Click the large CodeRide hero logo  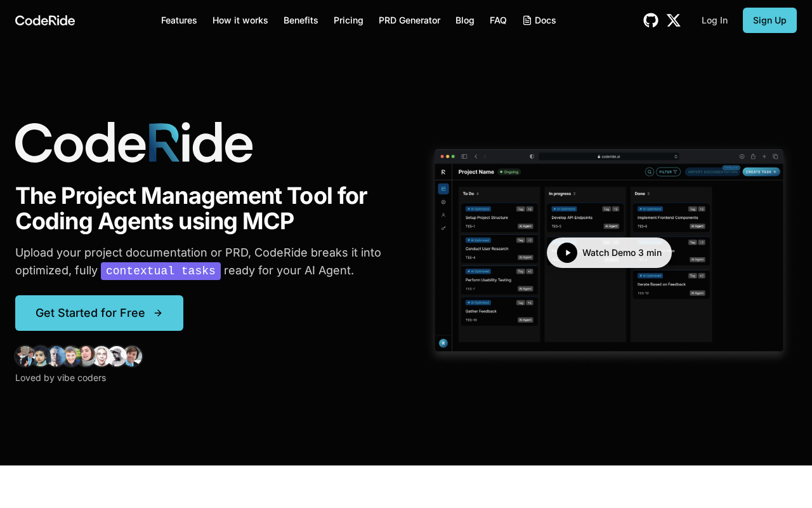coord(134,142)
